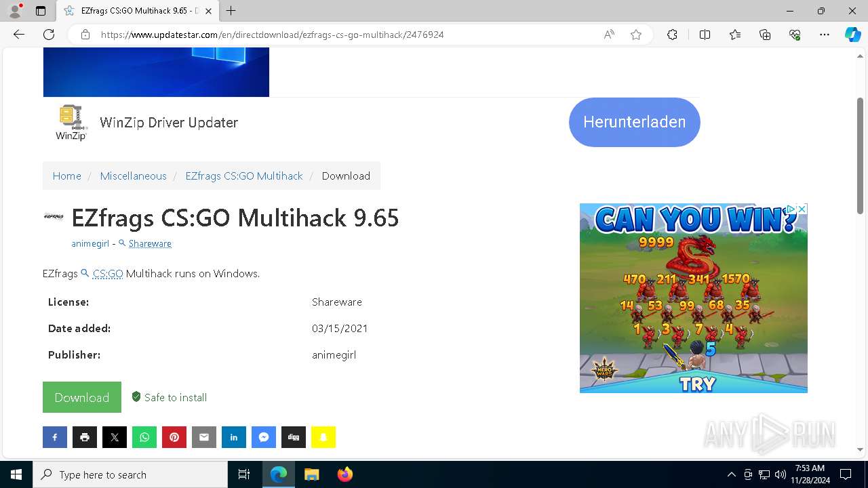The width and height of the screenshot is (868, 488).
Task: Click the Herunterladen button
Action: tap(635, 122)
